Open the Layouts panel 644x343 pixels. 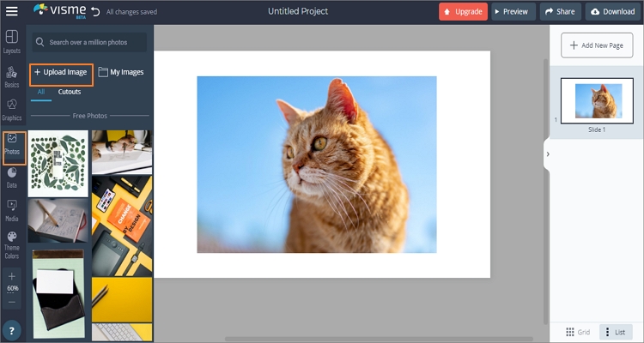tap(12, 42)
